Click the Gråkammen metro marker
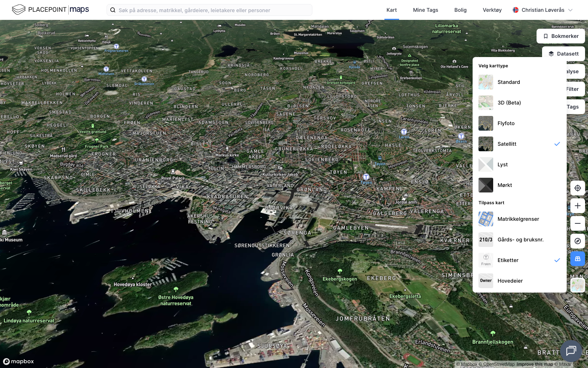This screenshot has height=368, width=588. tap(144, 79)
